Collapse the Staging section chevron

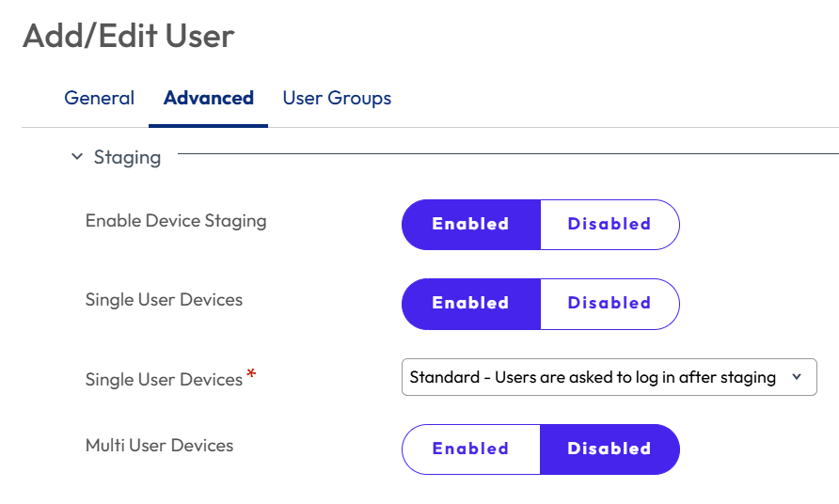77,157
